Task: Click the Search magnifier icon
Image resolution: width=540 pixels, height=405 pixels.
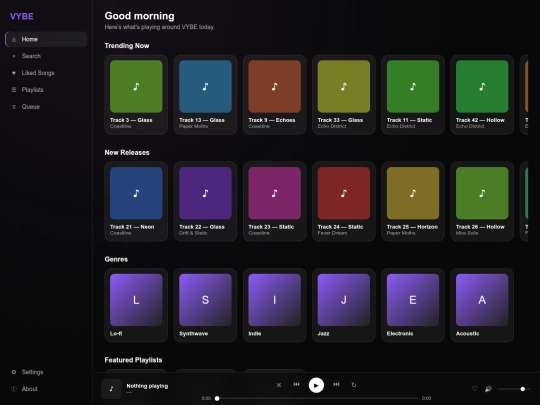Action: click(14, 56)
